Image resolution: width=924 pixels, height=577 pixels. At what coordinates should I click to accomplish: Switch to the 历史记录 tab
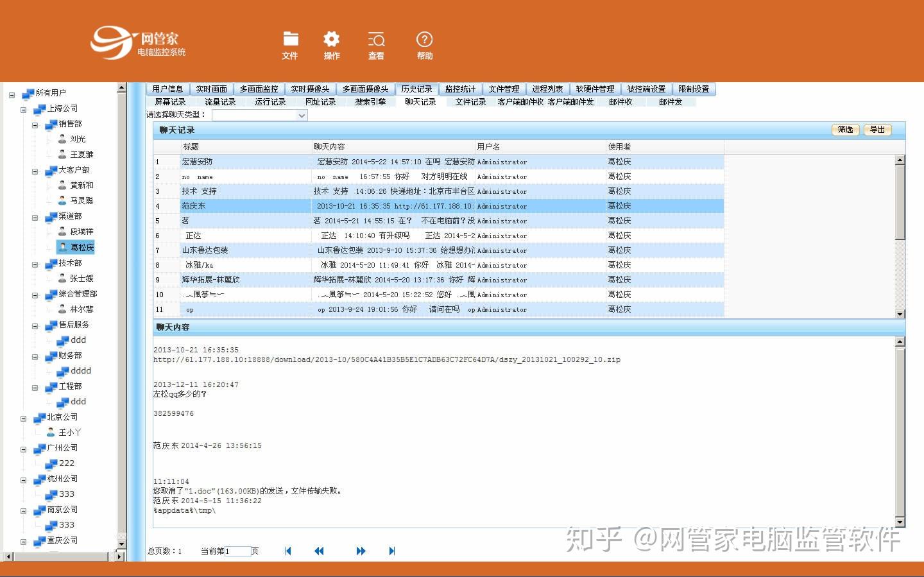point(416,89)
